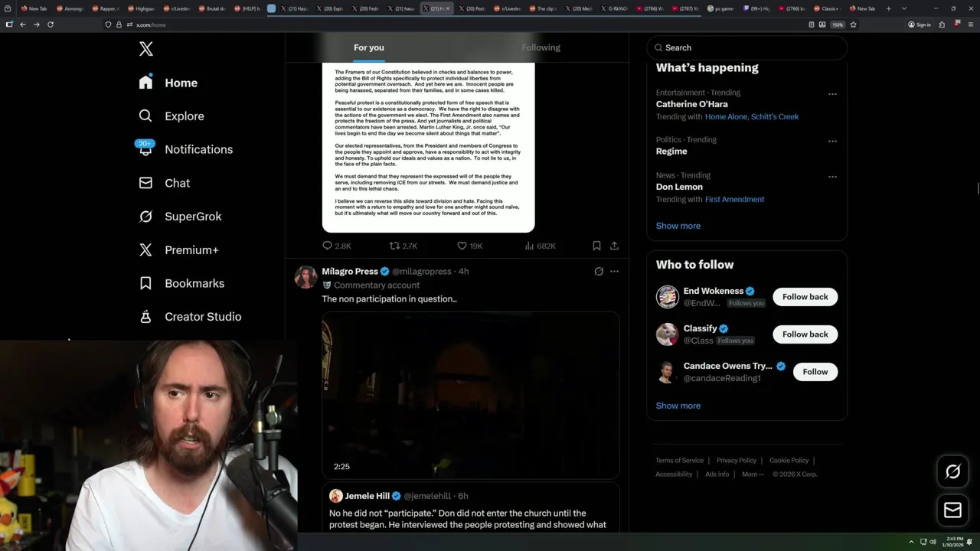980x551 pixels.
Task: Click Show more under What's happening
Action: (678, 226)
